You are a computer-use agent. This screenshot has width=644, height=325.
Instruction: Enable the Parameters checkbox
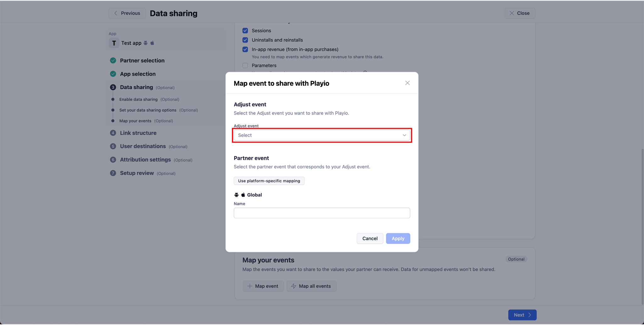245,65
